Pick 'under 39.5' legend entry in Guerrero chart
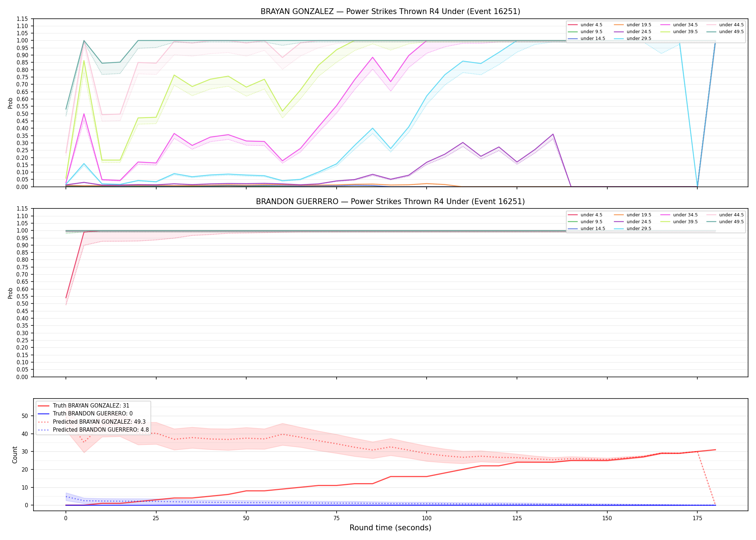The width and height of the screenshot is (756, 540). (x=679, y=222)
